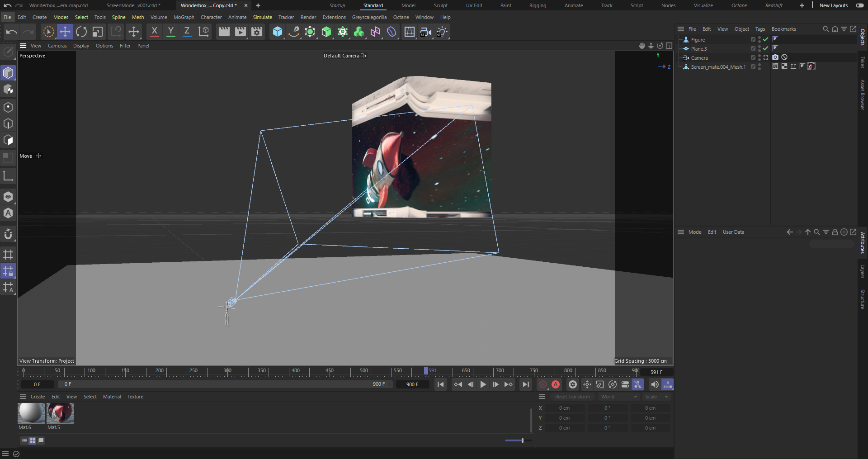Switch to Edges mode
This screenshot has width=868, height=459.
[x=8, y=123]
